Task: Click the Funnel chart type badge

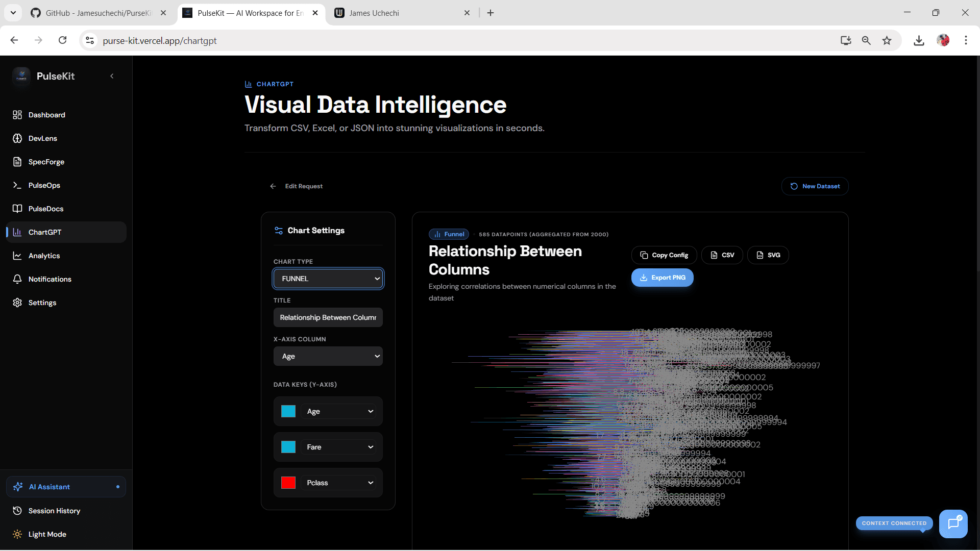Action: pos(449,234)
